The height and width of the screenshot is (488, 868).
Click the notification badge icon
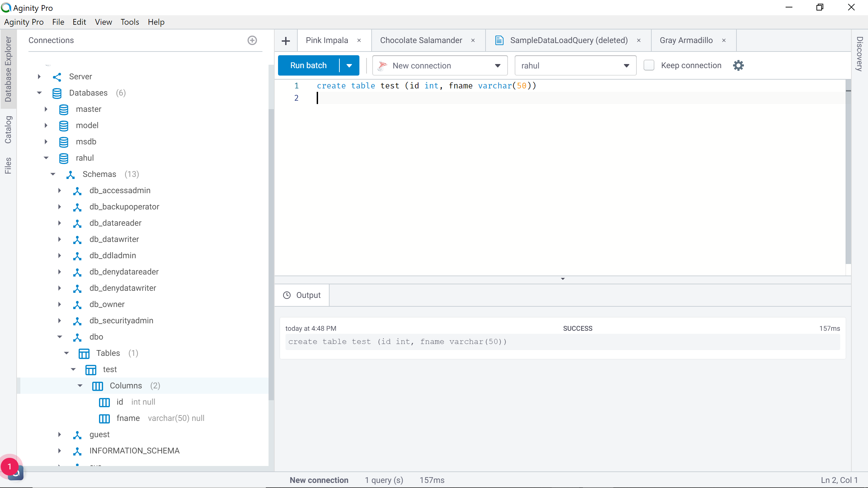tap(9, 467)
